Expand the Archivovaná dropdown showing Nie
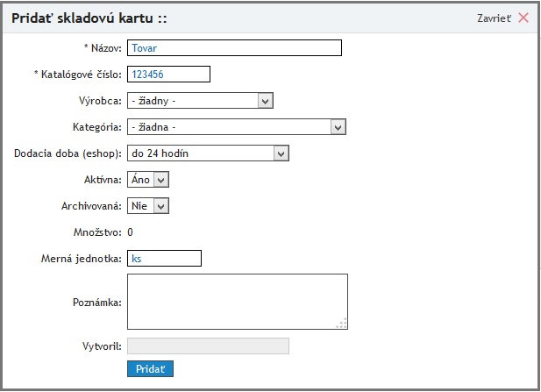 pos(147,205)
